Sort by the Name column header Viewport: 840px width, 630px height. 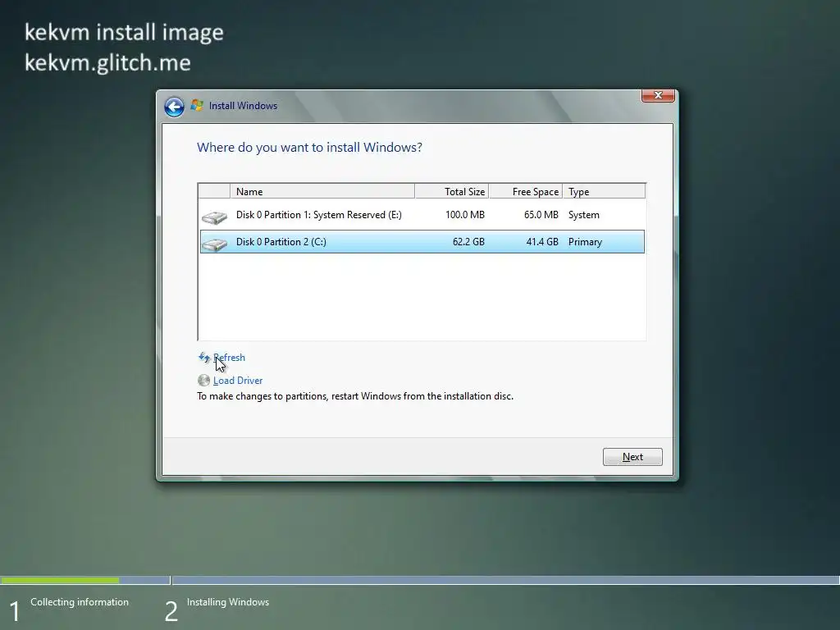click(x=322, y=191)
